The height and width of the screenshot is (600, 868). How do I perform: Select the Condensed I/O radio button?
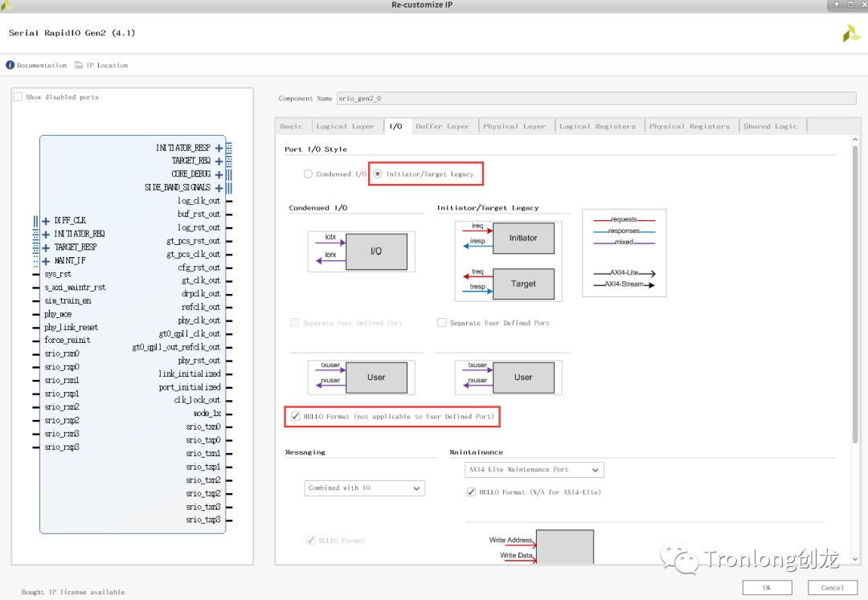(308, 173)
